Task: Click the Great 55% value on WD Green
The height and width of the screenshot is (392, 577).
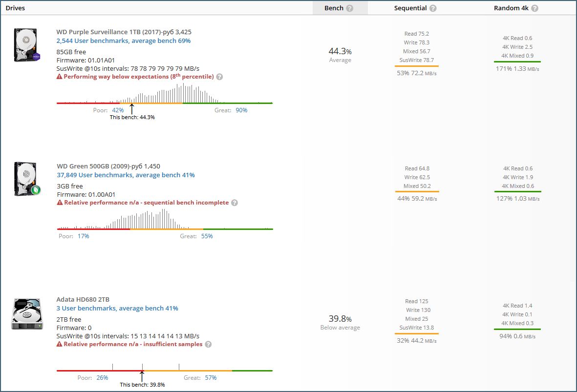Action: (x=207, y=236)
